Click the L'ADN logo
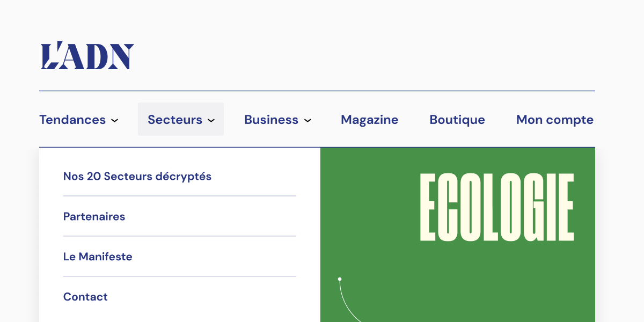This screenshot has height=322, width=644. 87,56
